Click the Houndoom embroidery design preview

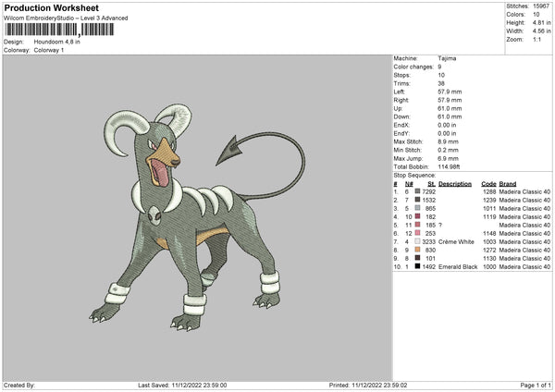[197, 217]
